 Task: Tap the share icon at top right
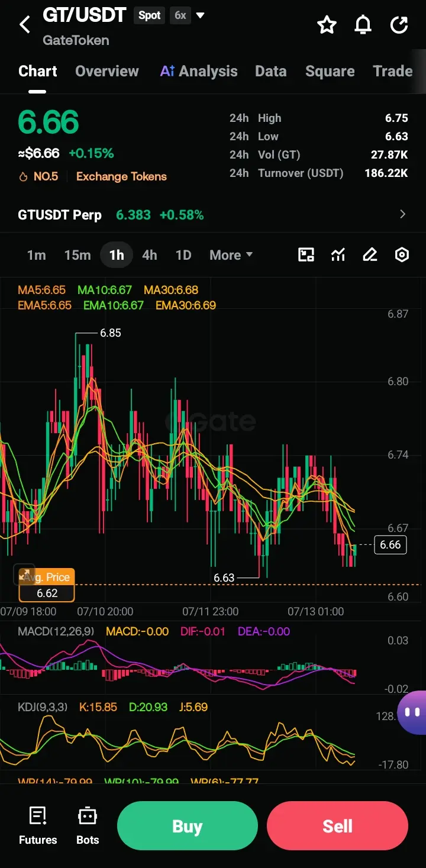pos(399,25)
